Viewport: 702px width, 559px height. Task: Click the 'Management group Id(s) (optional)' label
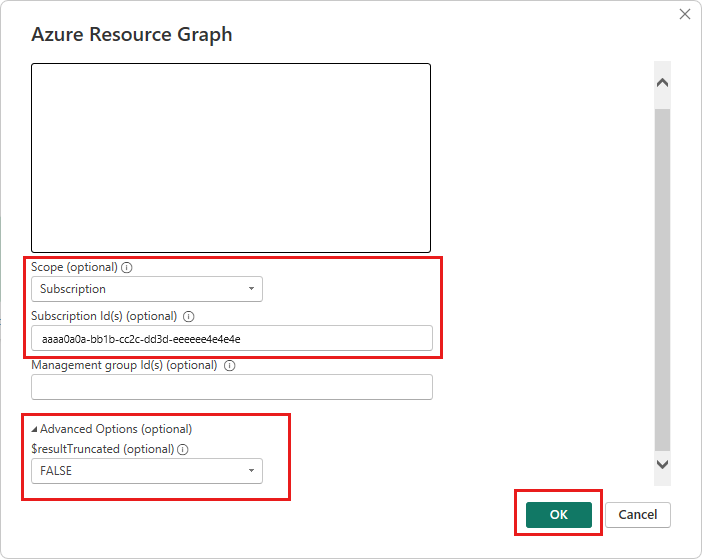pyautogui.click(x=124, y=365)
